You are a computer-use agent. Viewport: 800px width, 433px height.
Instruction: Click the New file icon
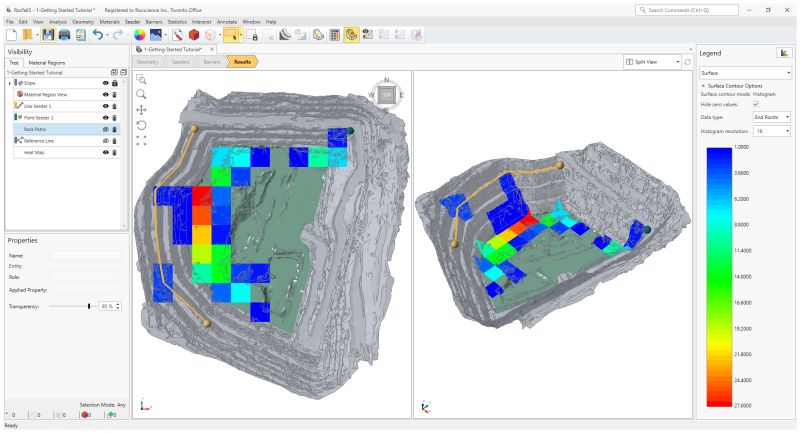(x=12, y=35)
